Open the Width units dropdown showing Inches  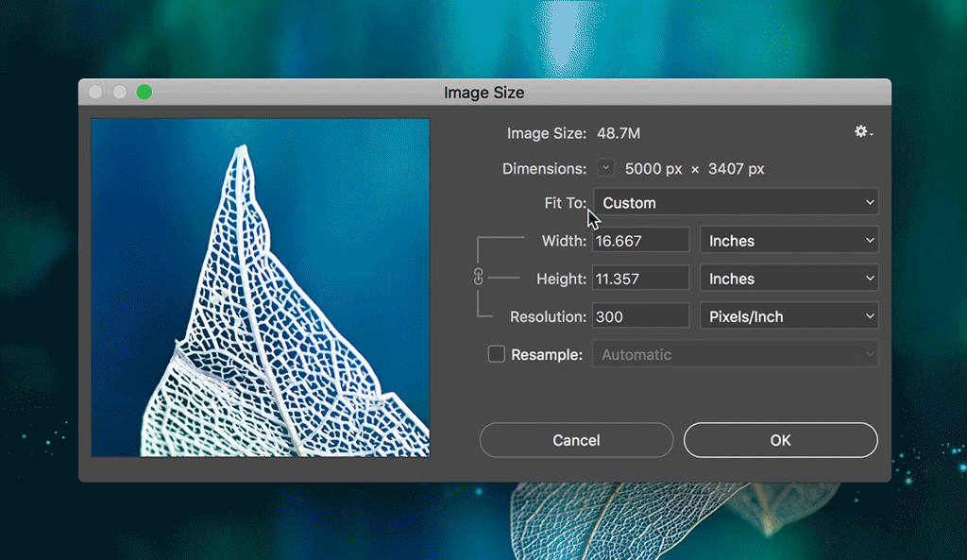point(789,240)
